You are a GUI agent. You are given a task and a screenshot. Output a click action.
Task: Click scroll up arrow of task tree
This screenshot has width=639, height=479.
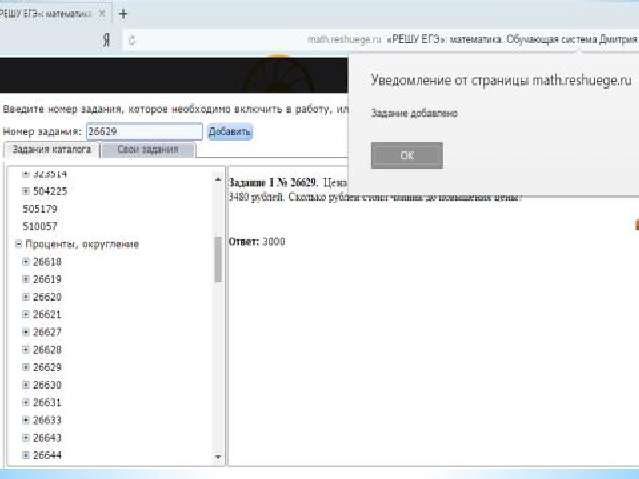point(218,179)
